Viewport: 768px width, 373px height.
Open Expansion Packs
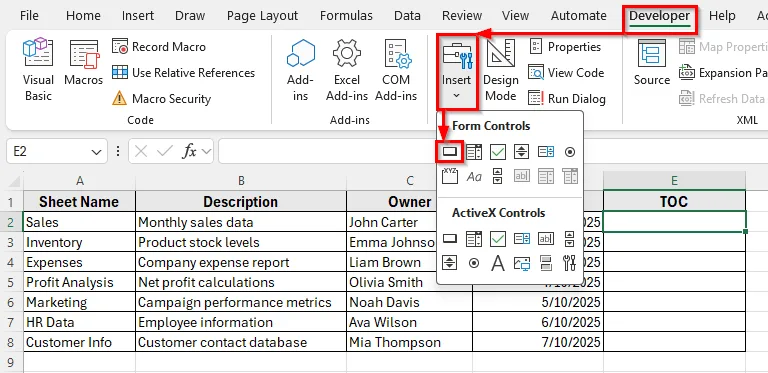click(x=723, y=72)
